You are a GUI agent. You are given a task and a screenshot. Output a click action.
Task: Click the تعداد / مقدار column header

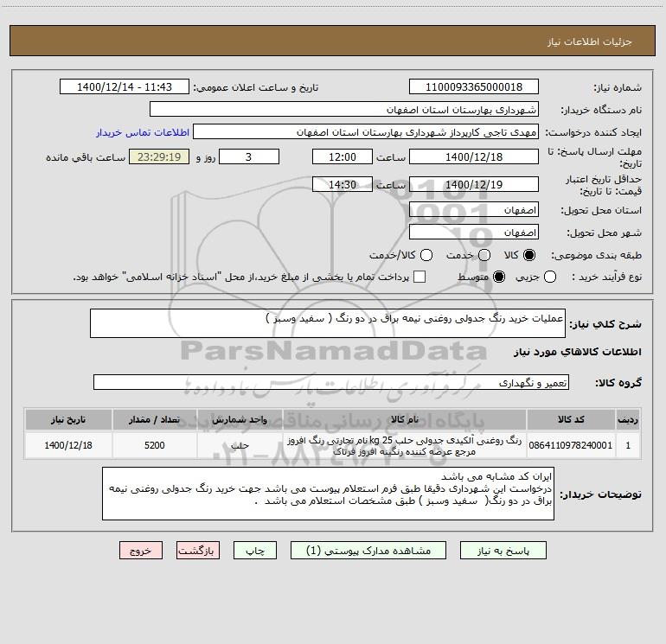pyautogui.click(x=154, y=419)
